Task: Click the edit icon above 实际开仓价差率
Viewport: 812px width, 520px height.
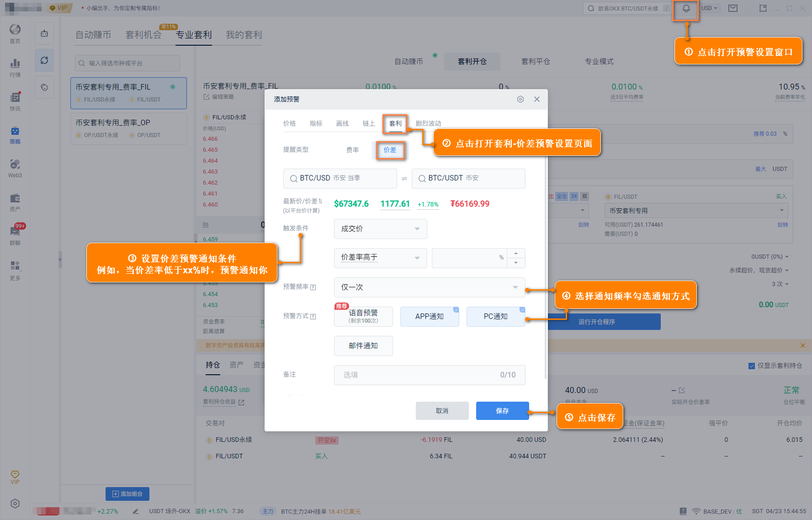Action: (x=682, y=390)
